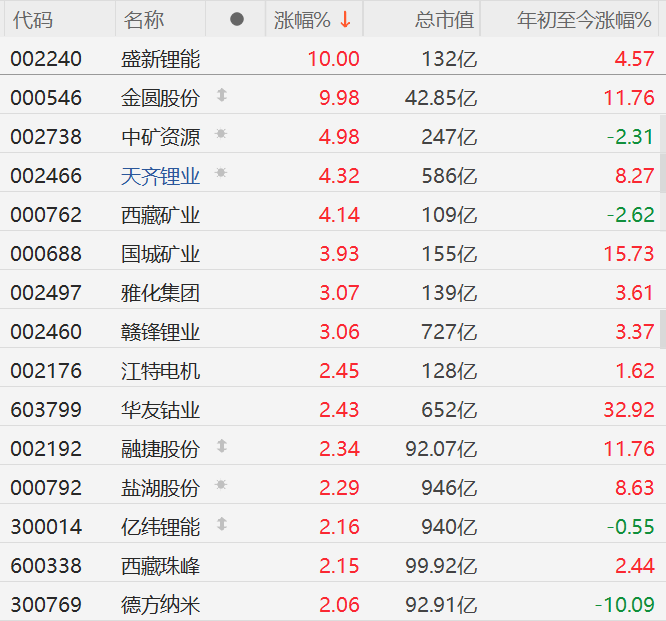Image resolution: width=666 pixels, height=621 pixels.
Task: Click the 中矿资源 name
Action: coord(161,137)
